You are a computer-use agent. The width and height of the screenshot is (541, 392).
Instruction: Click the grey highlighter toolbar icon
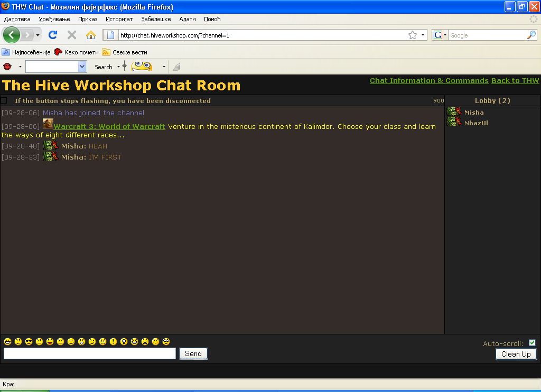click(176, 67)
